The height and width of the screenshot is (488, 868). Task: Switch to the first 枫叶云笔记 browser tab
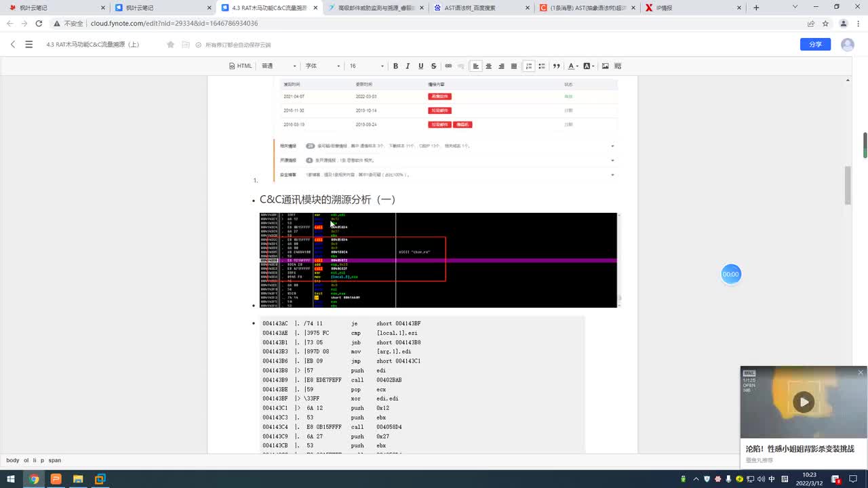pyautogui.click(x=58, y=7)
